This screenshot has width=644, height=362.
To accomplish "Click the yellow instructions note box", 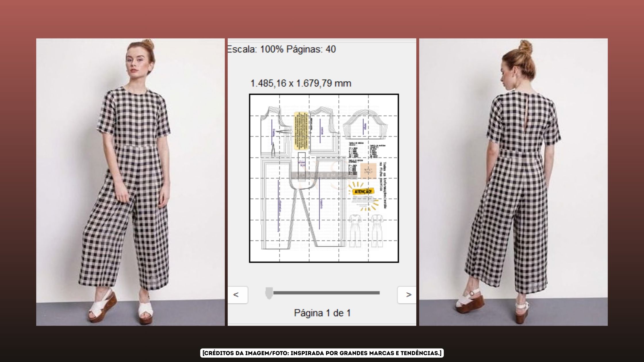I will click(301, 131).
